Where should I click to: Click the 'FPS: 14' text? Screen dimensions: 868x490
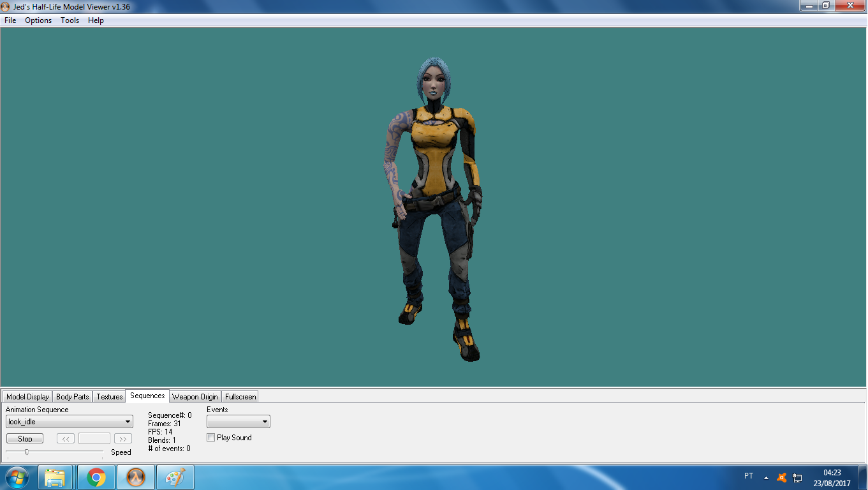[x=160, y=432]
